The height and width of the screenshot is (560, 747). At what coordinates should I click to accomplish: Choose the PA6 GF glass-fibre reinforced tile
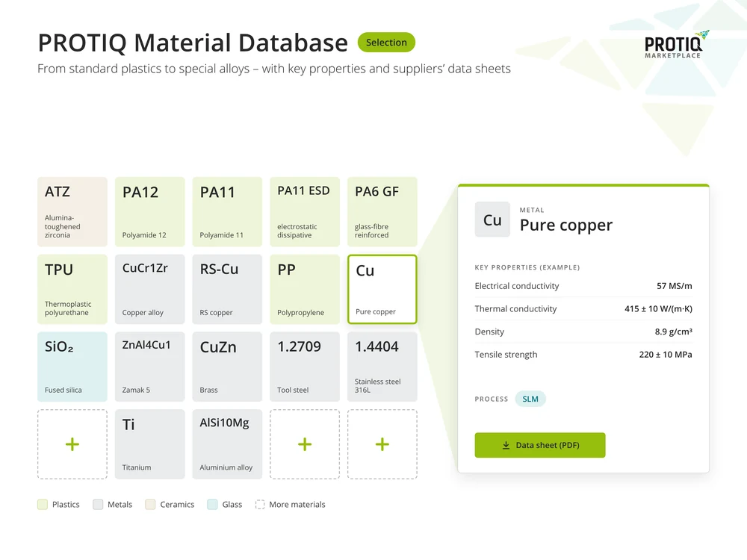(382, 212)
